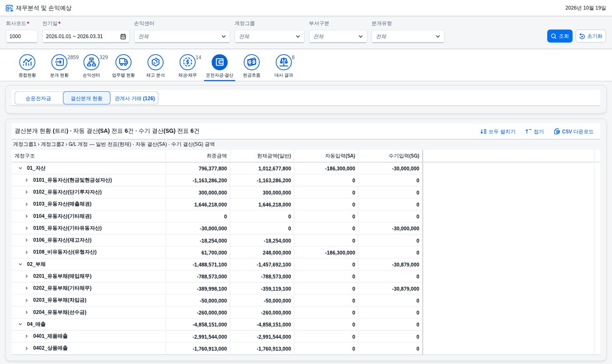
Task: Click the 회사코드 input field
Action: click(22, 36)
